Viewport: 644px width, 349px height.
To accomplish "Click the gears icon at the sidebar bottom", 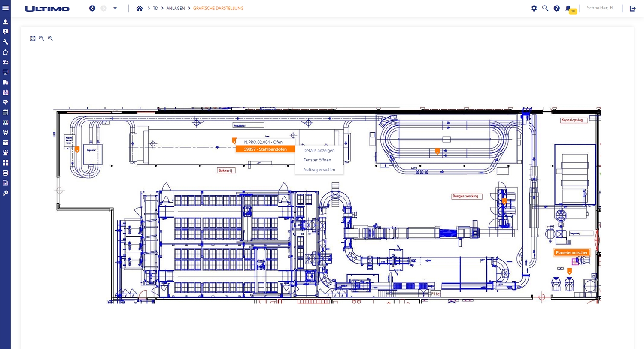I will (x=5, y=193).
